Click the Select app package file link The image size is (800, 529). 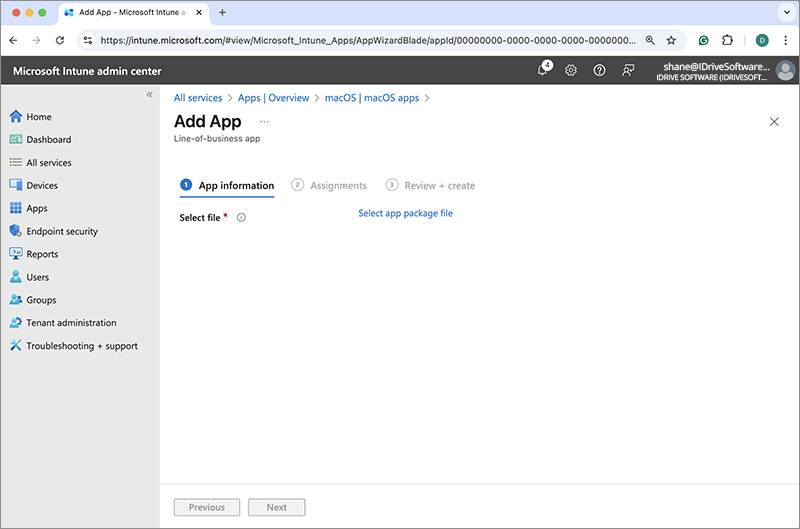tap(405, 213)
